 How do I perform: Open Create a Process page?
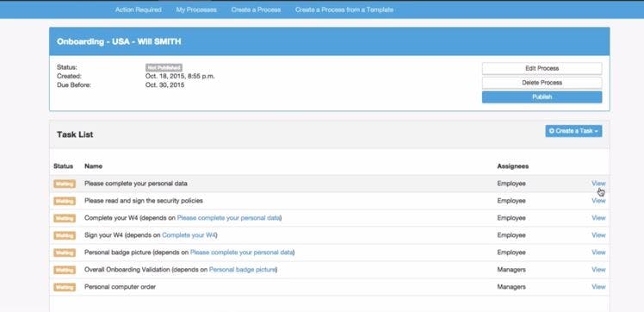[256, 9]
